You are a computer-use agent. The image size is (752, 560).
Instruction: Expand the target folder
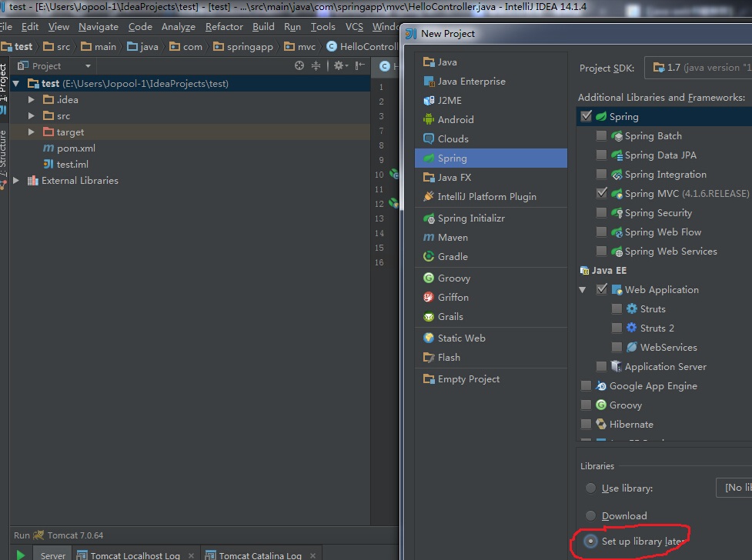click(x=32, y=132)
